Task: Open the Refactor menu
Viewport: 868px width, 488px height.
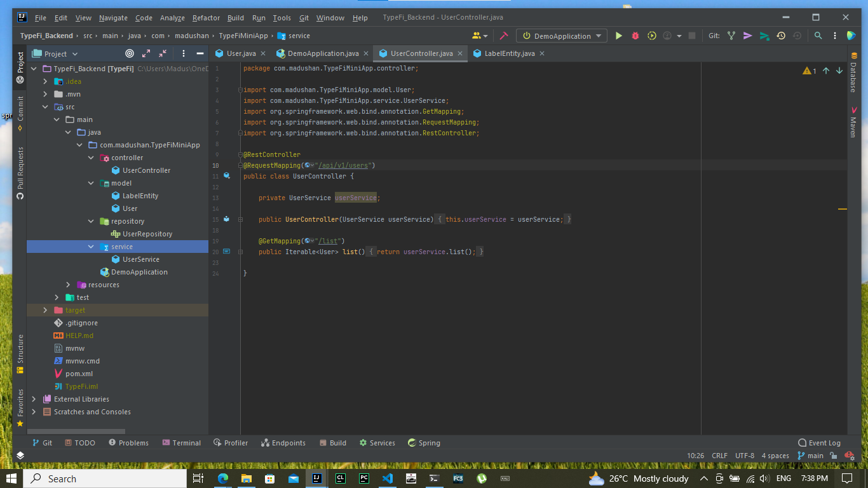Action: point(206,17)
